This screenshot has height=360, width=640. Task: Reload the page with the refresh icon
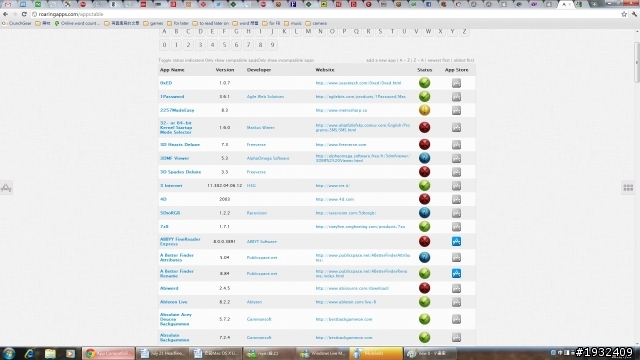24,14
